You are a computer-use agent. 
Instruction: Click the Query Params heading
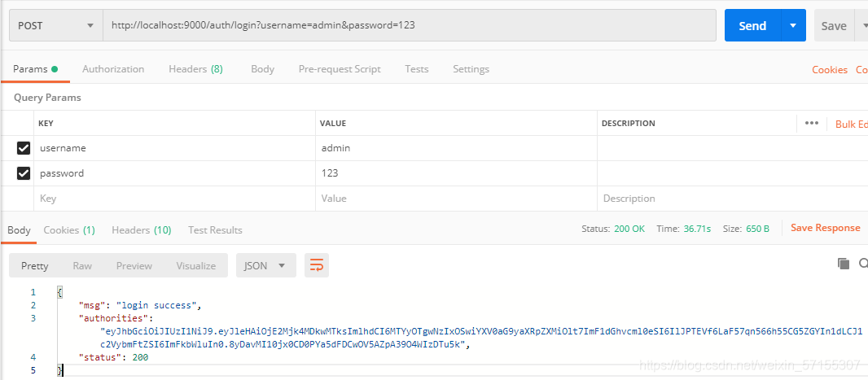(x=47, y=98)
